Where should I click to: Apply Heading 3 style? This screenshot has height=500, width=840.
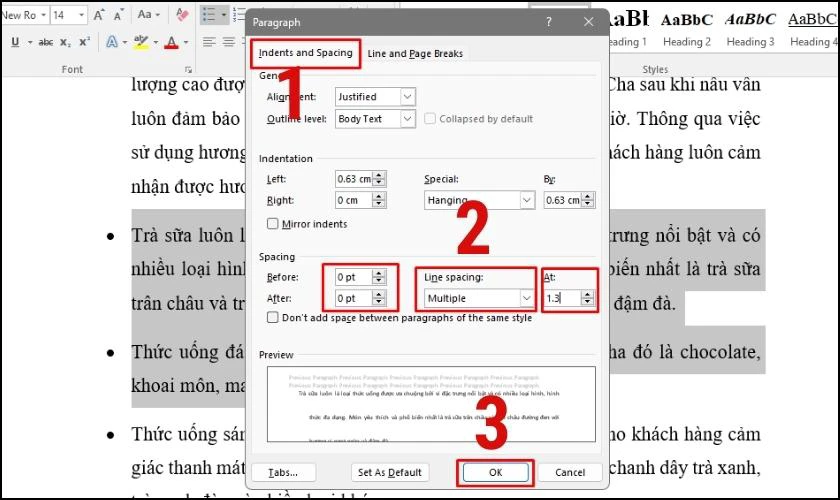(x=751, y=28)
